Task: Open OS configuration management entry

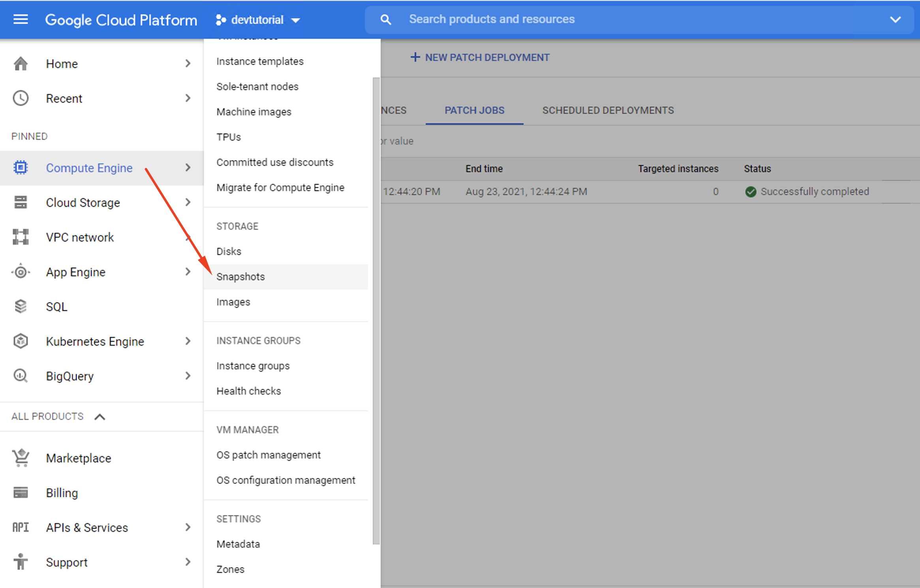Action: 285,480
